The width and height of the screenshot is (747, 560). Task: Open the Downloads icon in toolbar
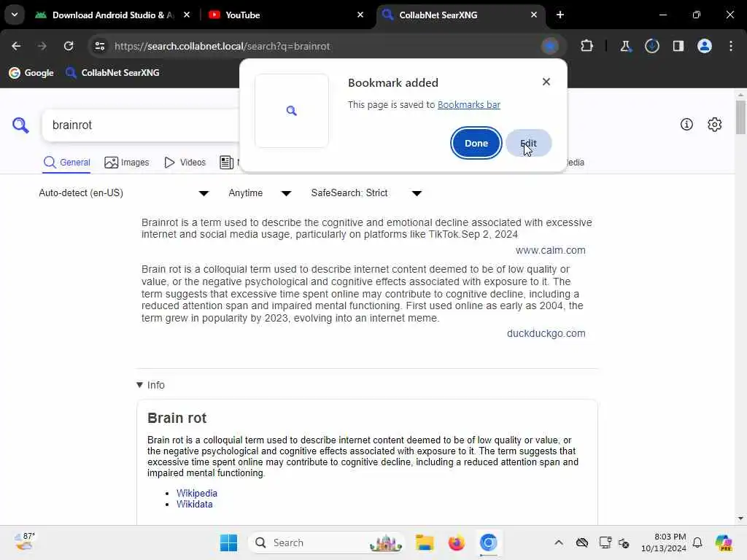pos(651,46)
